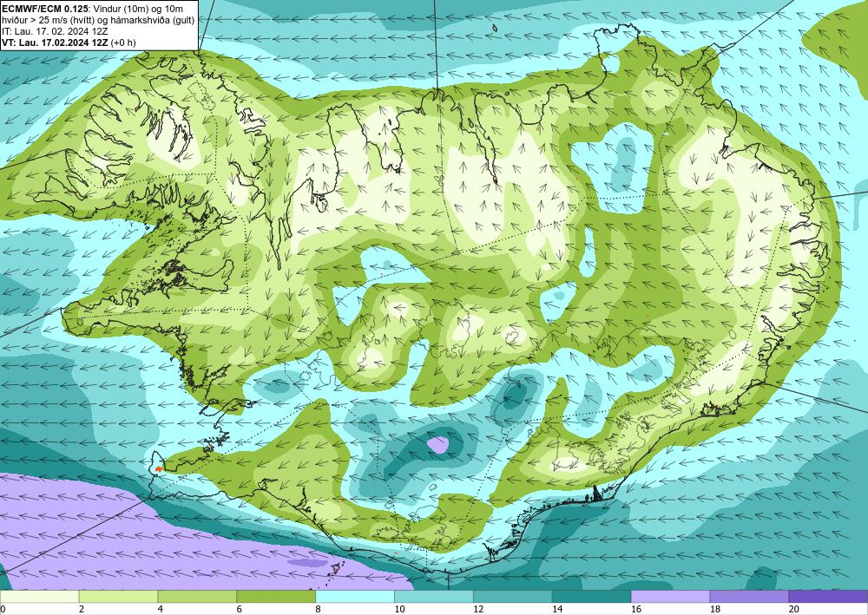This screenshot has width=868, height=615.
Task: Click the 2–4 m/s light green legend swatch
Action: pos(118,597)
